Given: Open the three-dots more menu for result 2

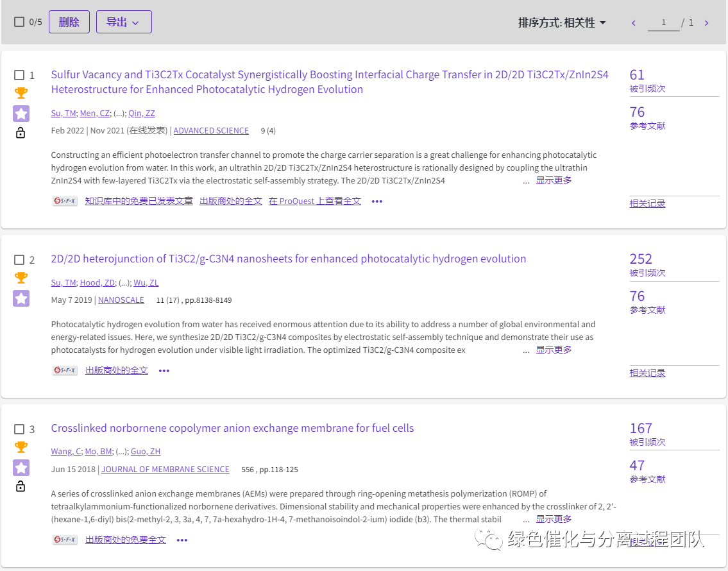Looking at the screenshot, I should pyautogui.click(x=164, y=371).
